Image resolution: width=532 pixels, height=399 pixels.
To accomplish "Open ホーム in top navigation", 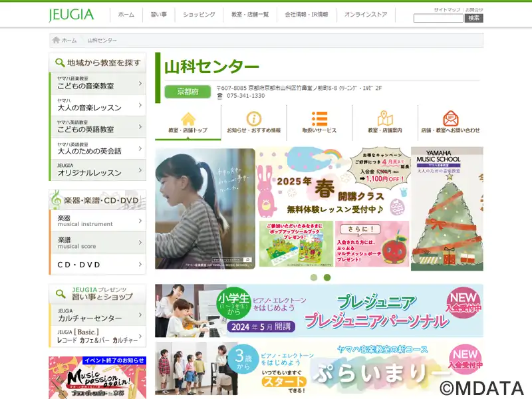I will pyautogui.click(x=126, y=15).
